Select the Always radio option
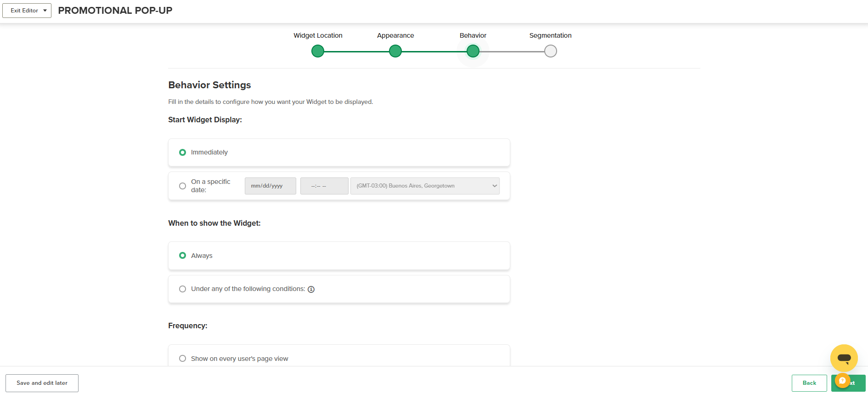 point(182,255)
